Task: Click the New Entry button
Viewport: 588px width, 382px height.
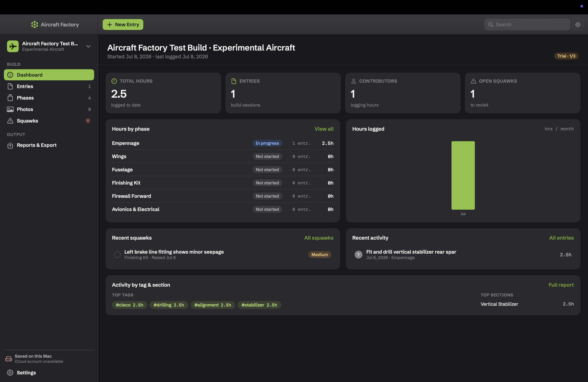Action: coord(123,25)
